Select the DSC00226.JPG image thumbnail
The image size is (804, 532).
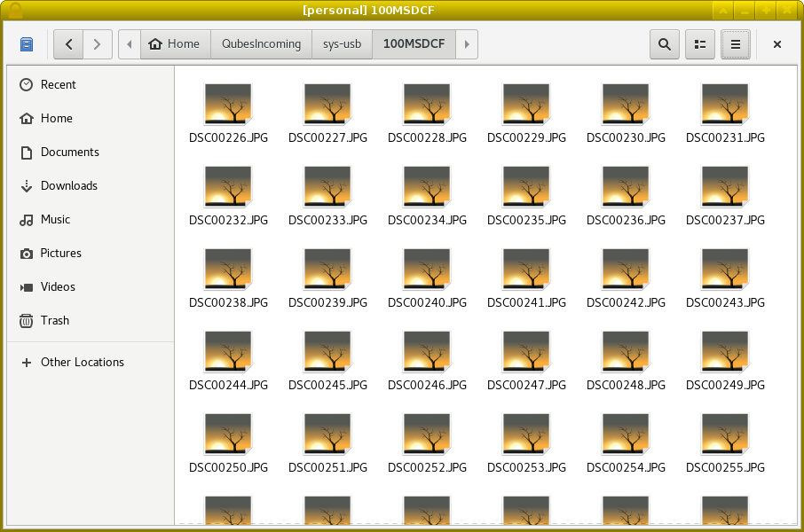[228, 104]
